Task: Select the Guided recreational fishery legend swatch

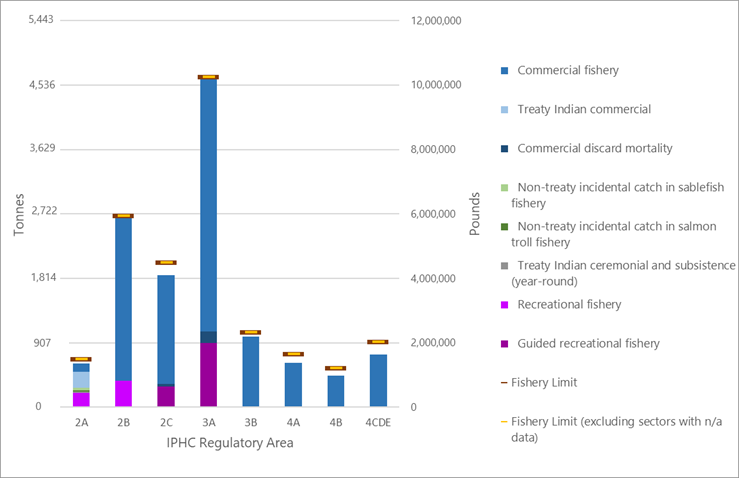Action: click(505, 344)
